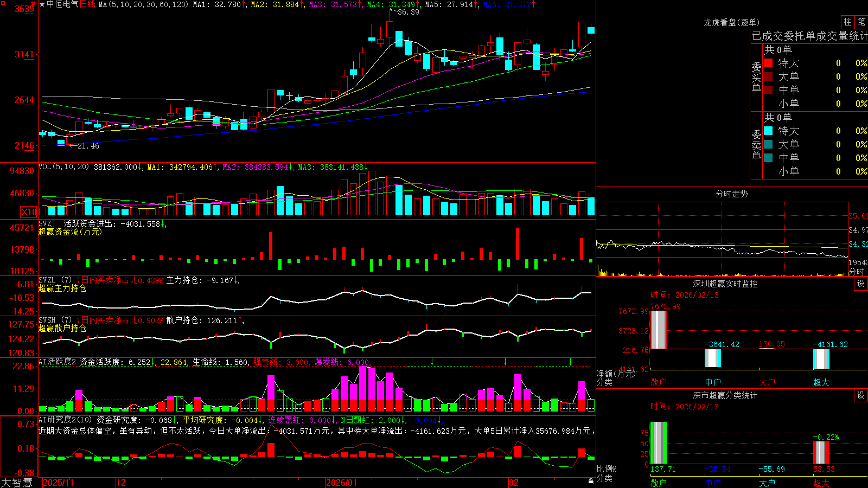Click the VOL(5,10,20) indicator label
Viewport: 868px width, 488px height.
(x=63, y=167)
